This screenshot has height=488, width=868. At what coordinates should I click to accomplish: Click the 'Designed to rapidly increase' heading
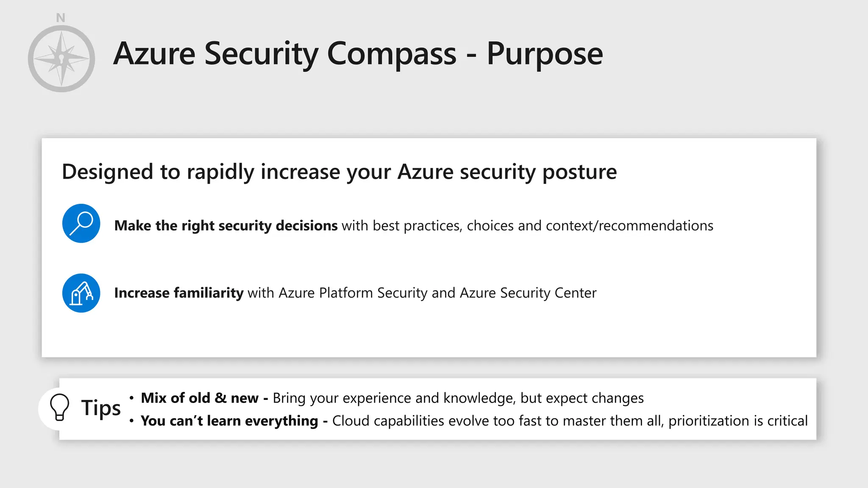[x=339, y=172]
